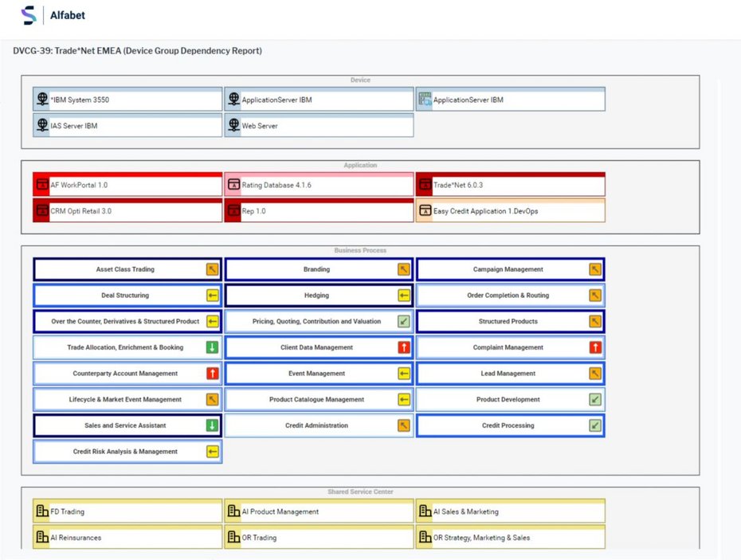Viewport: 741px width, 560px height.
Task: Click the AI Sales & Marketing building icon
Action: coord(425,511)
